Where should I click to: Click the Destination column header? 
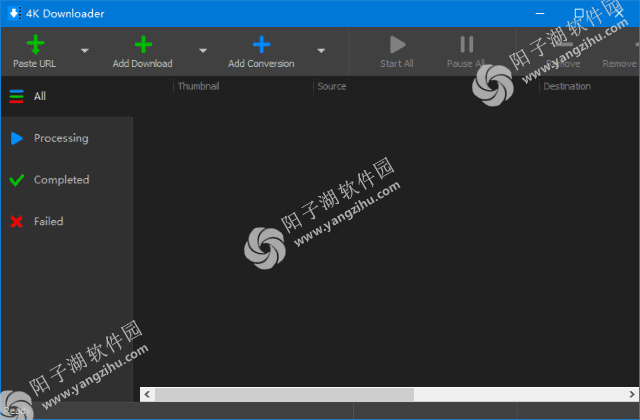(x=567, y=86)
